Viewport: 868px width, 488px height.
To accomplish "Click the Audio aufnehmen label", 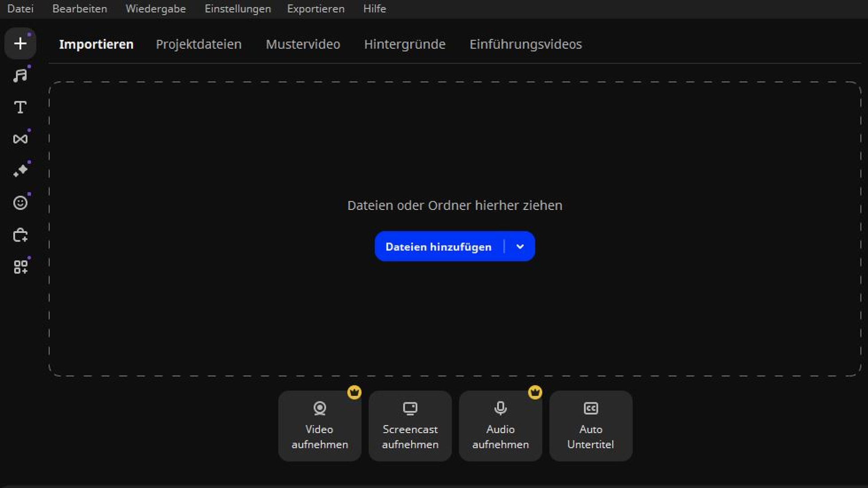I will (x=500, y=436).
